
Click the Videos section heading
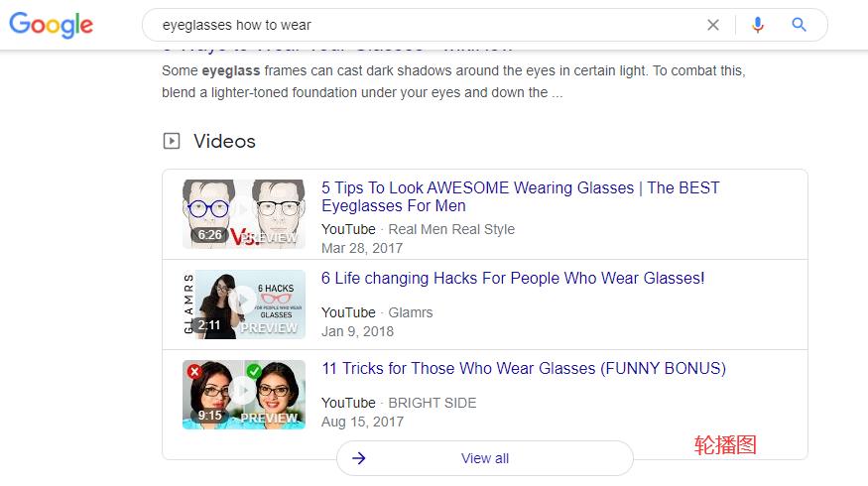224,141
